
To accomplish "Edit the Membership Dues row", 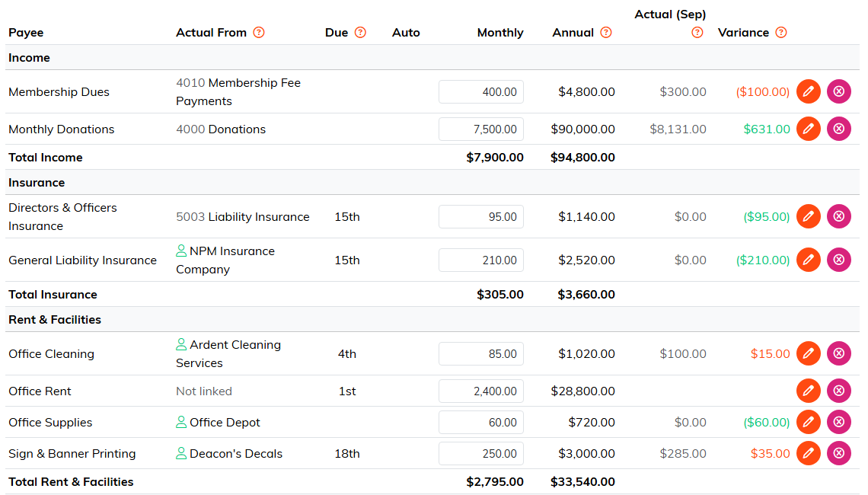I will pos(808,91).
